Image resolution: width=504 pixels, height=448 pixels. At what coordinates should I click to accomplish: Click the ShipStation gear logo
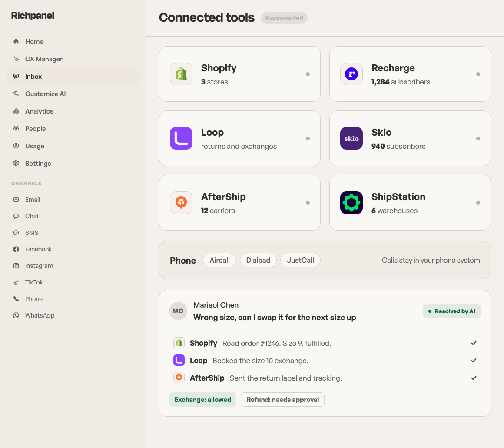pyautogui.click(x=351, y=203)
